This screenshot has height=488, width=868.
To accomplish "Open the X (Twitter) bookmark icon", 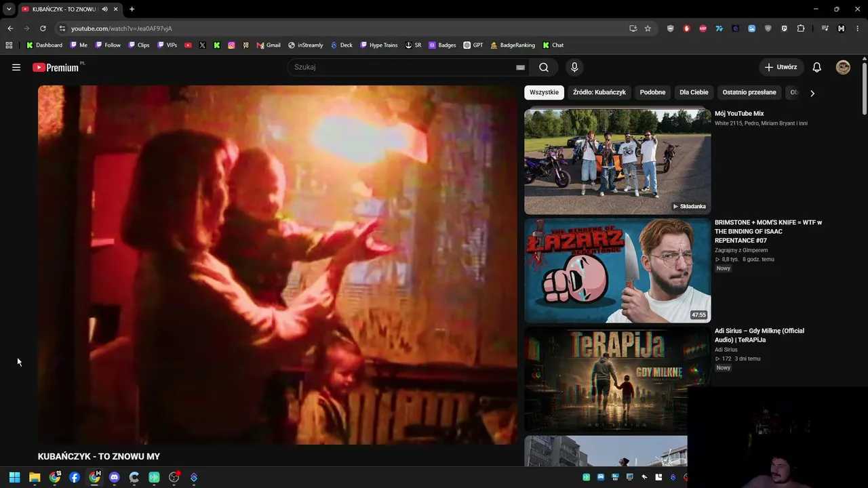I will (202, 45).
